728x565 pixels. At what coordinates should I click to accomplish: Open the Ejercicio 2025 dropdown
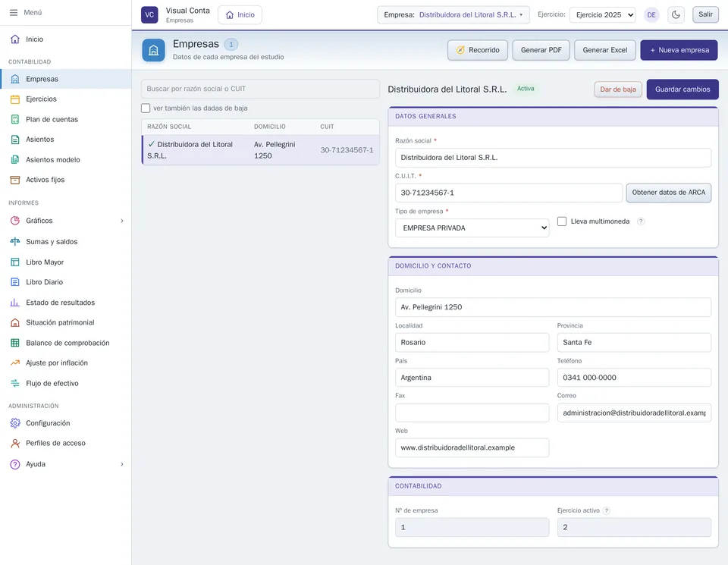click(x=602, y=15)
